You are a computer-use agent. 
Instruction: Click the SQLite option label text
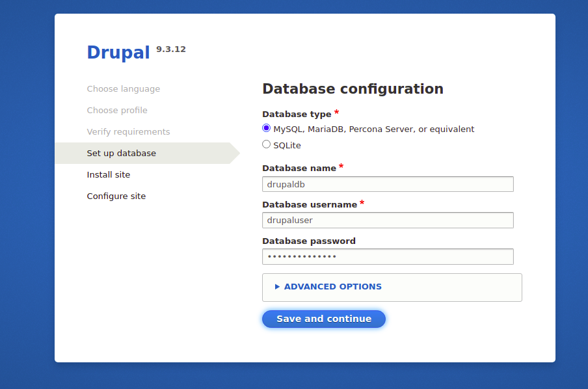click(x=287, y=145)
